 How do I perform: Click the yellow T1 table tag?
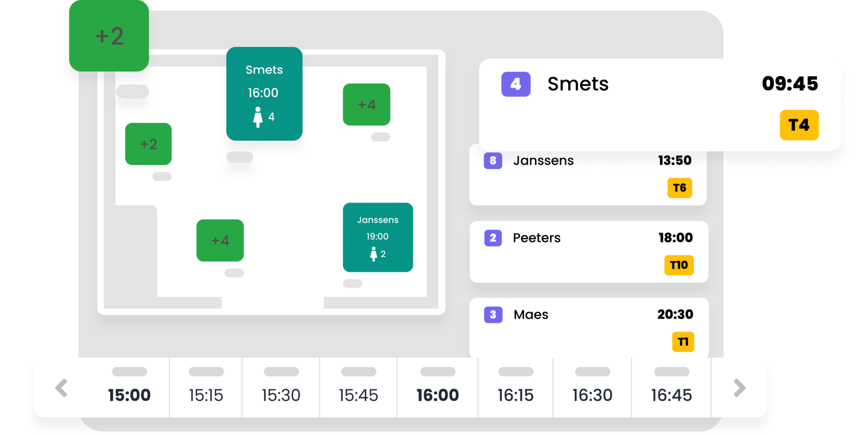point(683,342)
